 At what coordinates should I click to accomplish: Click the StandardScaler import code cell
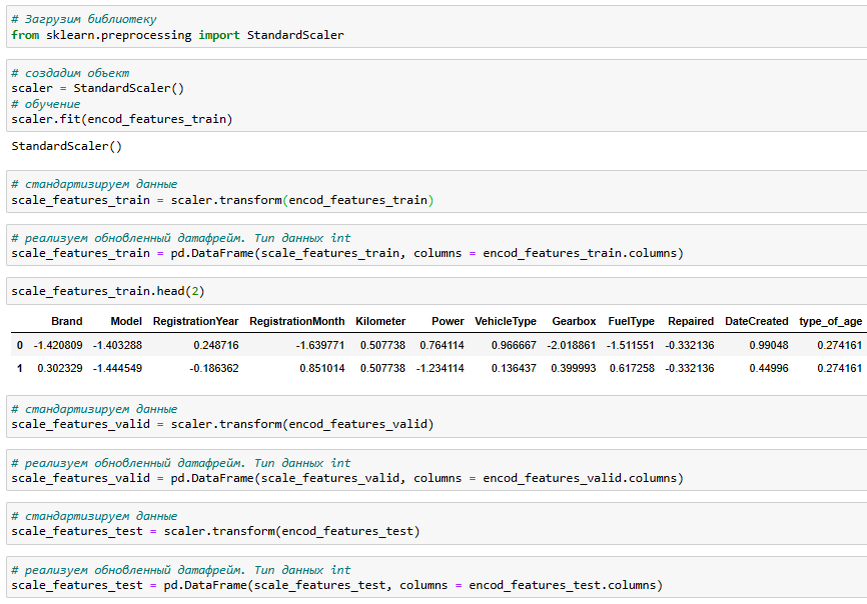(436, 27)
